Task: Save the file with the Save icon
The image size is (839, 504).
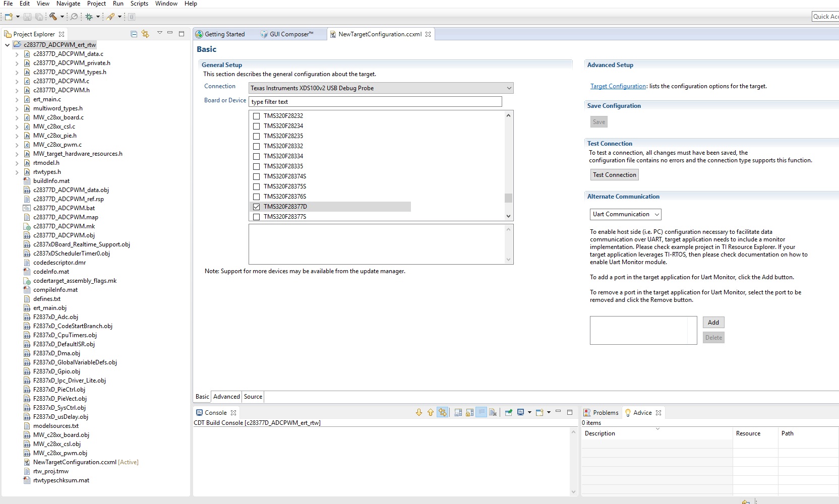Action: pos(27,17)
